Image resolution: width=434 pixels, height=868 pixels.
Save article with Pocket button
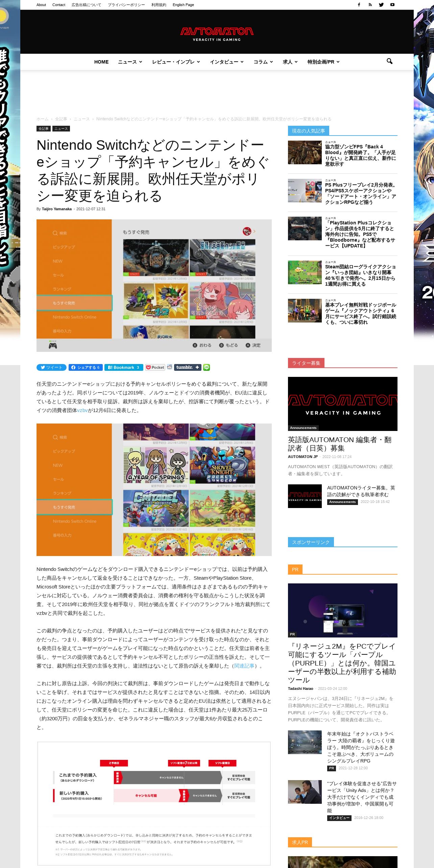[x=155, y=367]
